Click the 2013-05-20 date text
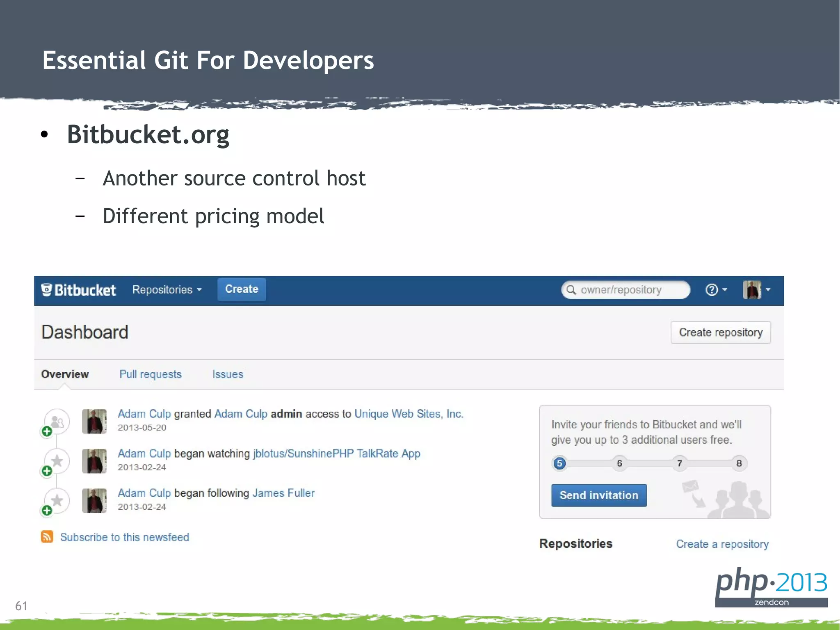 [142, 428]
